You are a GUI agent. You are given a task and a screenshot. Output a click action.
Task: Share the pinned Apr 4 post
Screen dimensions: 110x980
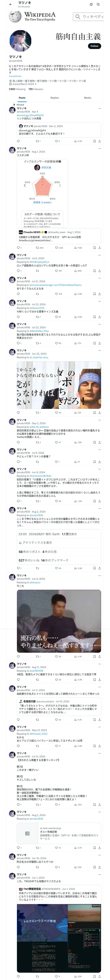(x=99, y=141)
